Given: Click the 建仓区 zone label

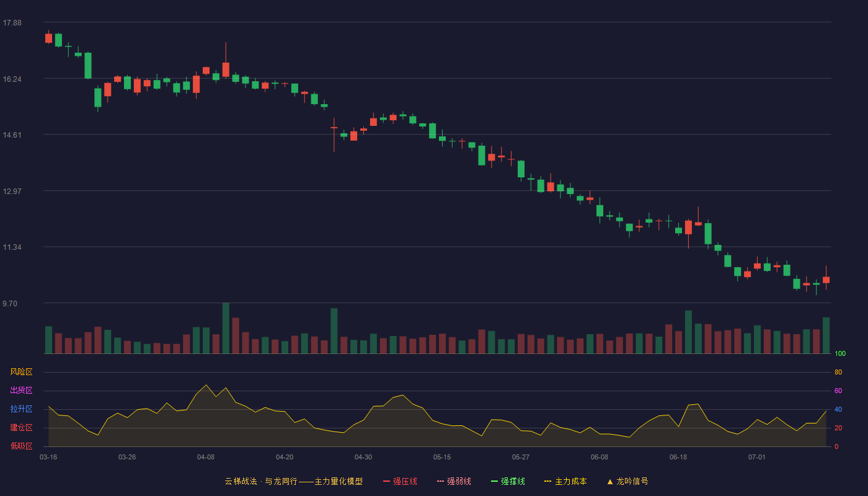Looking at the screenshot, I should click(21, 428).
